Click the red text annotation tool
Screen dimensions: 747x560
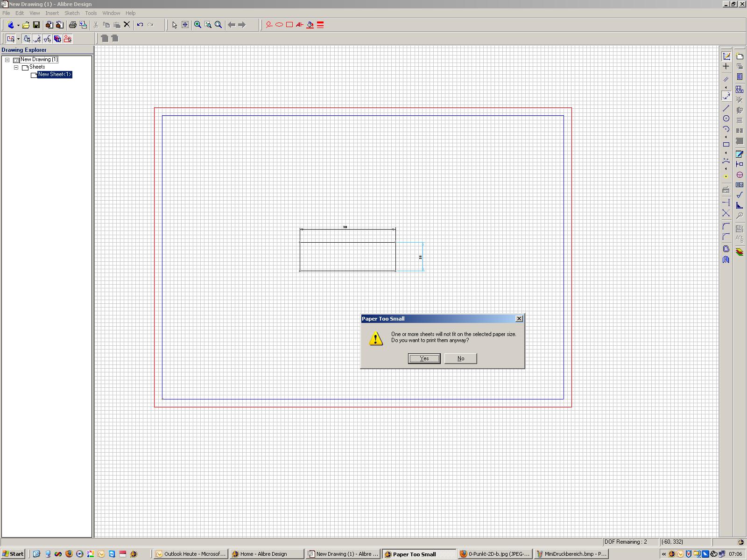tap(300, 25)
